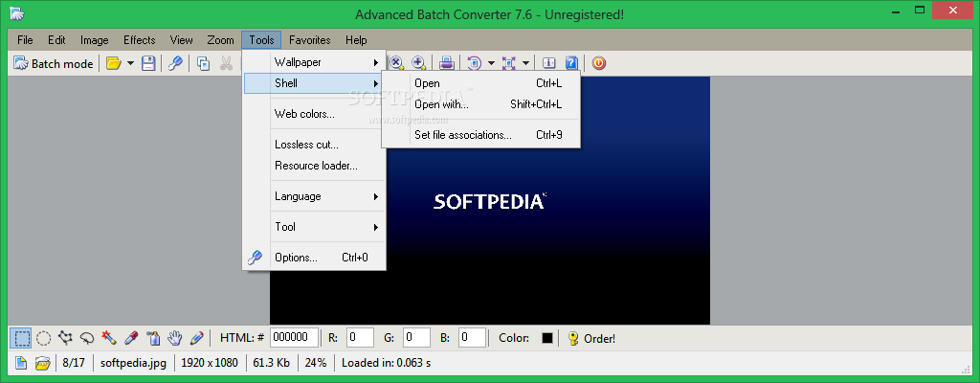Click the floppy disk save icon

148,63
